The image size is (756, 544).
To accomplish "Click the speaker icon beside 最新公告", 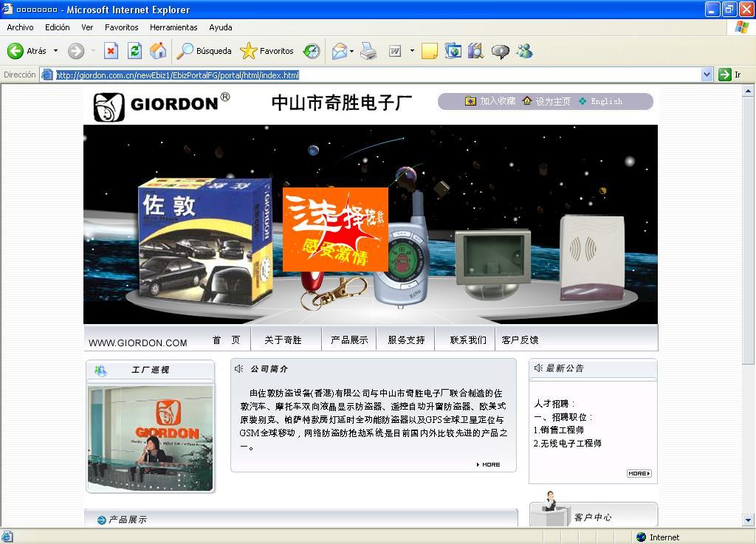I will point(538,368).
